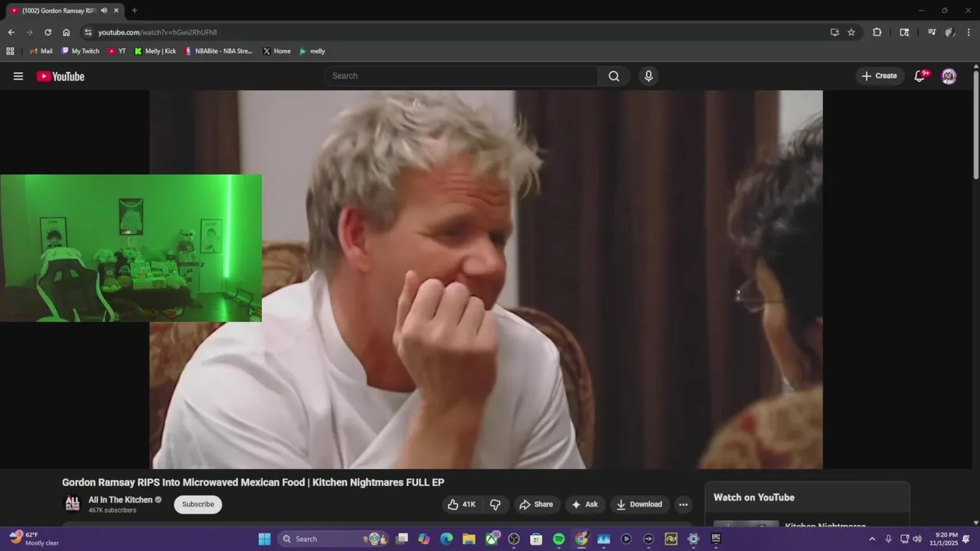
Task: Start voice search with microphone icon
Action: coord(648,76)
